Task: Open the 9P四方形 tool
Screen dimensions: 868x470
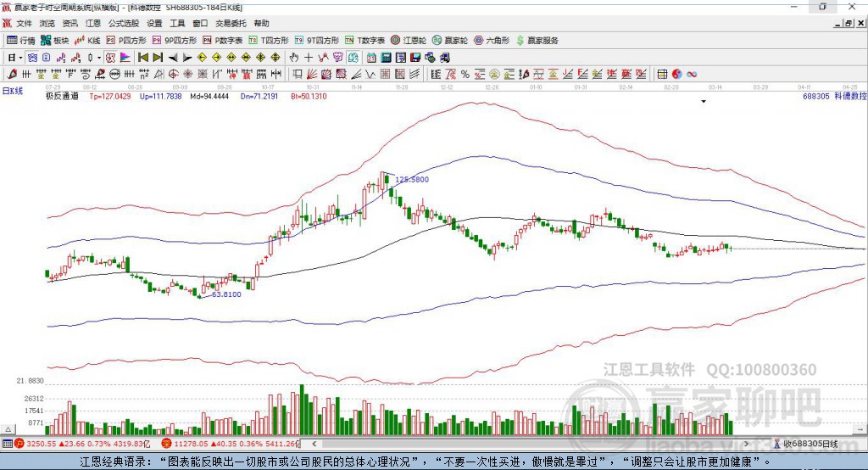Action: pyautogui.click(x=175, y=41)
